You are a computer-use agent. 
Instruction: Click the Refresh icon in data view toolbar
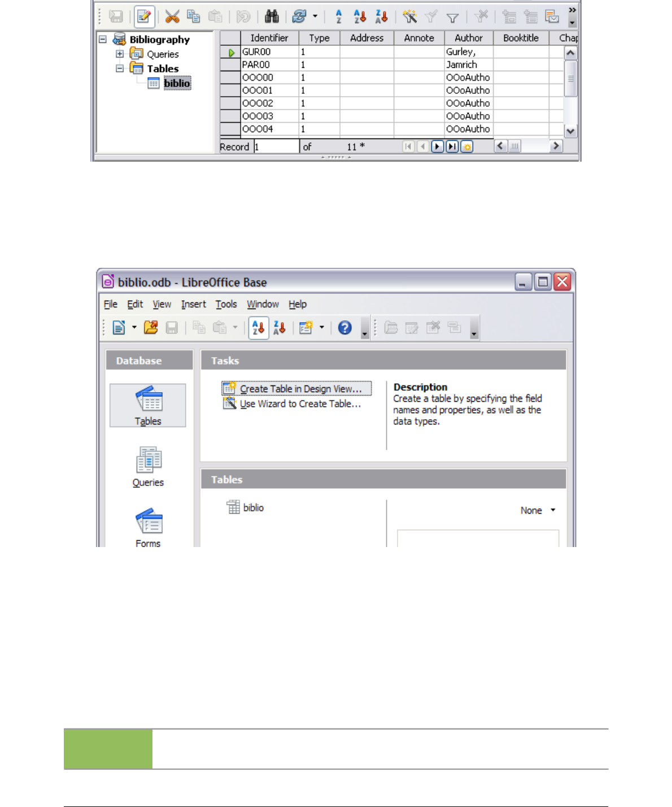299,17
